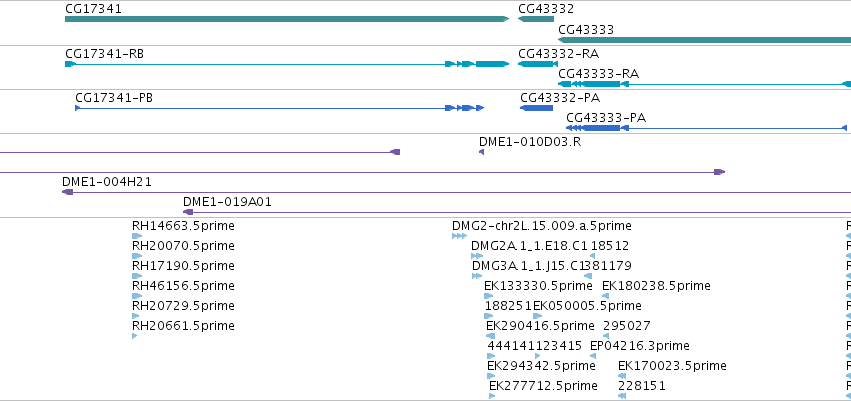This screenshot has width=851, height=401.
Task: Click the EK050005.5prime label
Action: pos(587,305)
